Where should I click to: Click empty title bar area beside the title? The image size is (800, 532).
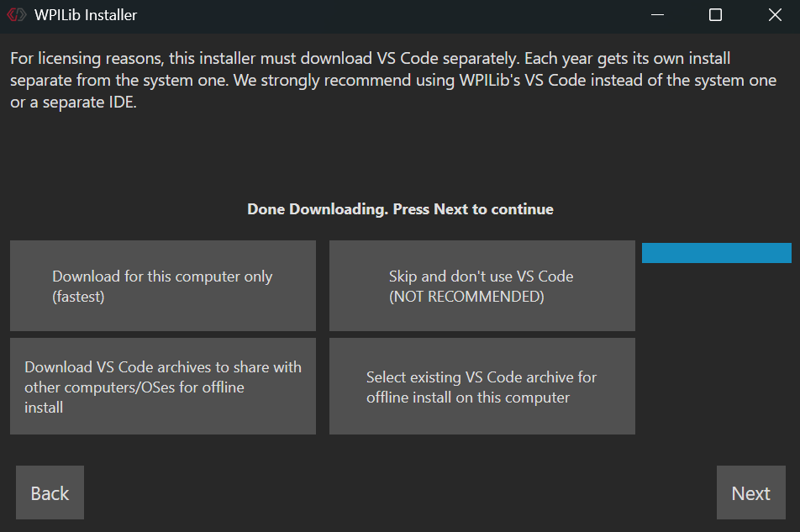[378, 15]
